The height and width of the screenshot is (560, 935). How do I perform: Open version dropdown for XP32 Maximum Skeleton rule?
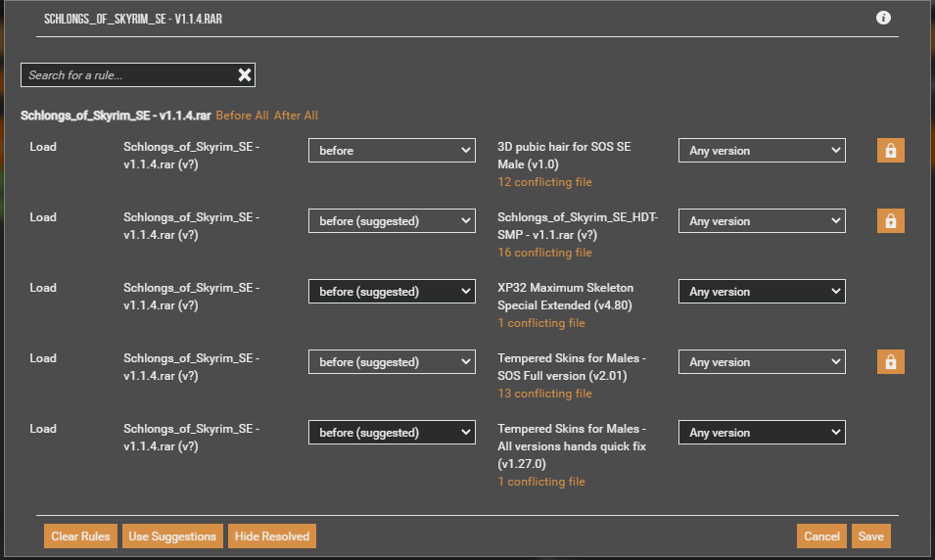tap(762, 291)
